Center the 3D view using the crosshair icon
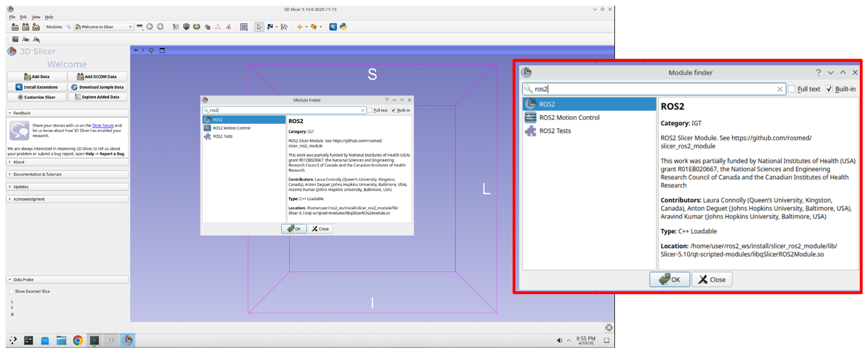Image resolution: width=868 pixels, height=353 pixels. coord(151,50)
